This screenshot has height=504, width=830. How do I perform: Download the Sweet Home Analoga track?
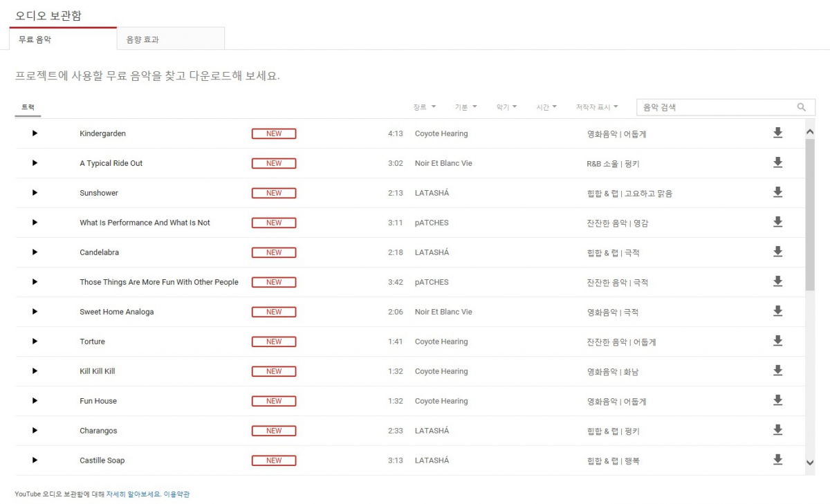point(777,311)
